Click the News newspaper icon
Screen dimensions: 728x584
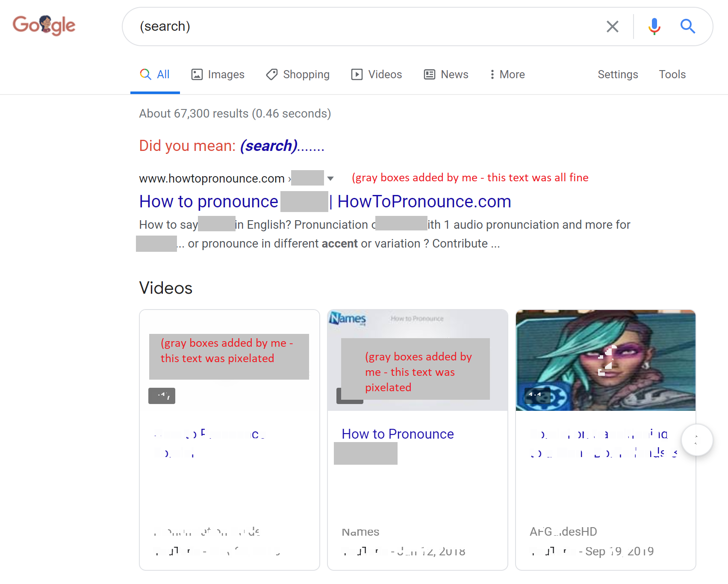(429, 74)
